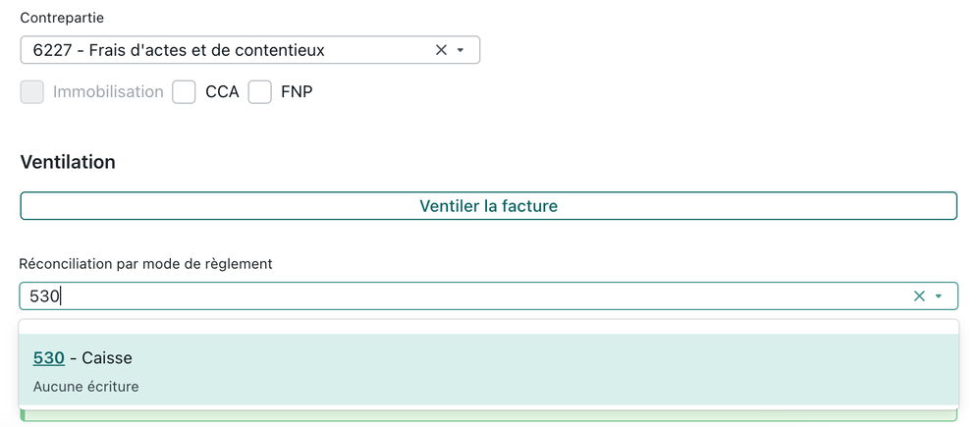Open the reconciliation field dropdown caret
980x427 pixels.
click(939, 296)
